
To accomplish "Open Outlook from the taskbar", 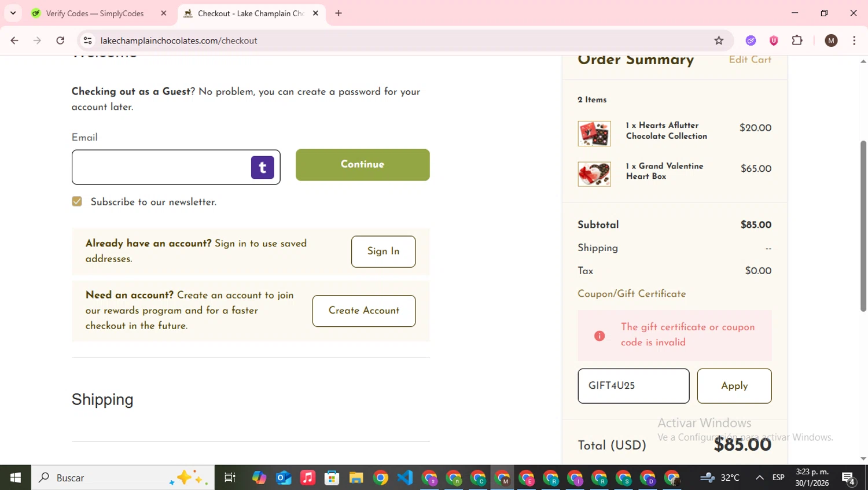I will pos(284,478).
